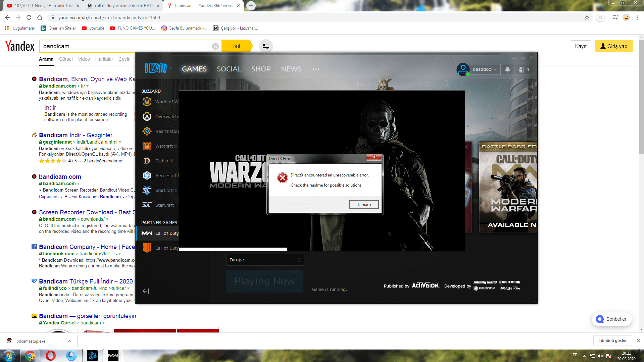Switch to the SOCIAL tab

pyautogui.click(x=229, y=69)
